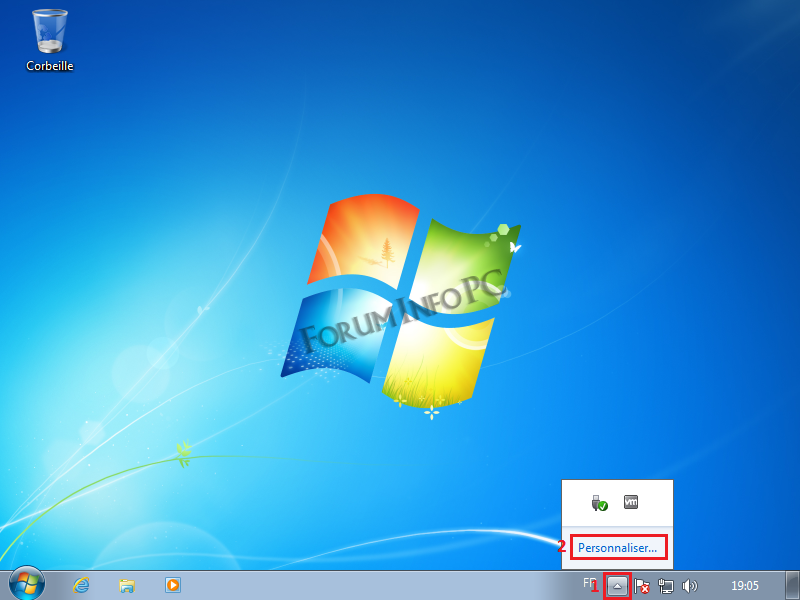The width and height of the screenshot is (800, 600).
Task: Collapse the hidden icons tray arrow
Action: coord(618,586)
